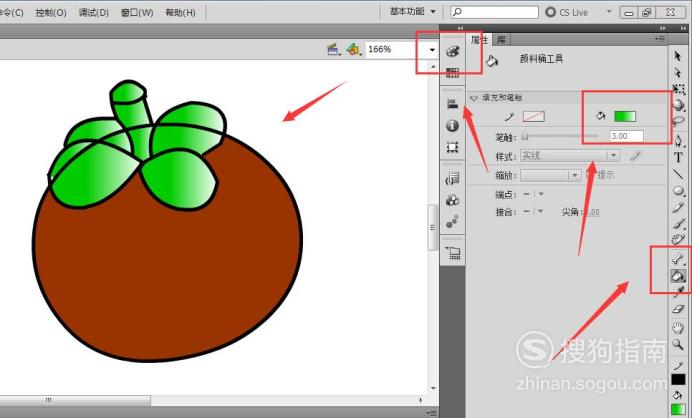Select the Eraser tool
692x418 pixels.
[x=678, y=309]
